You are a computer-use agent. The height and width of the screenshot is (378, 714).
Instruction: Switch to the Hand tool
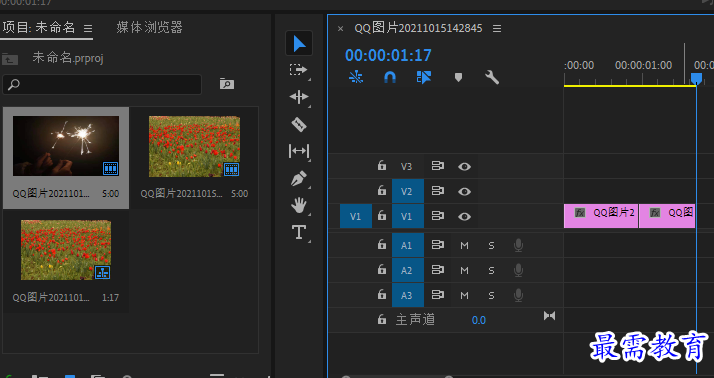(299, 205)
